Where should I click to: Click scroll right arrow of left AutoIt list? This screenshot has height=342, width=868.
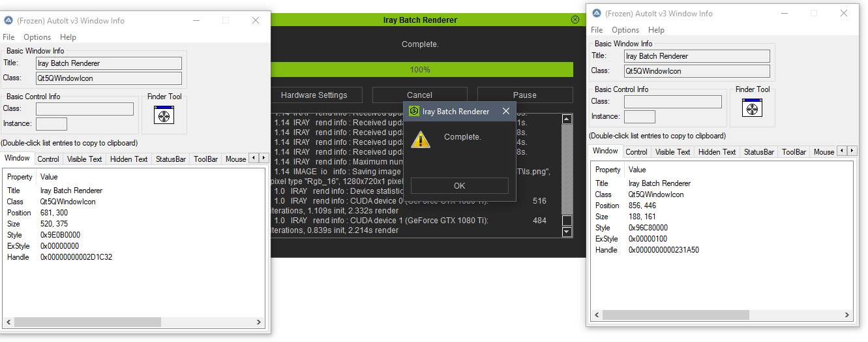tap(260, 322)
